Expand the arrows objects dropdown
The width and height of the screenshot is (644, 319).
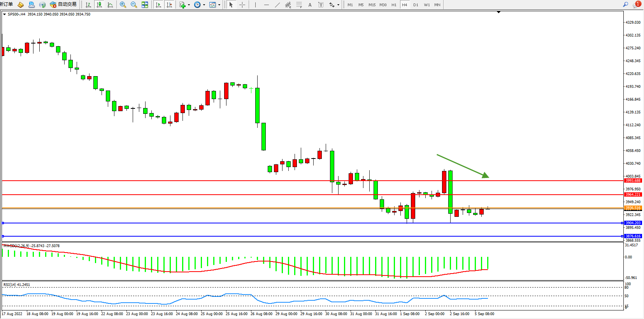(x=338, y=5)
